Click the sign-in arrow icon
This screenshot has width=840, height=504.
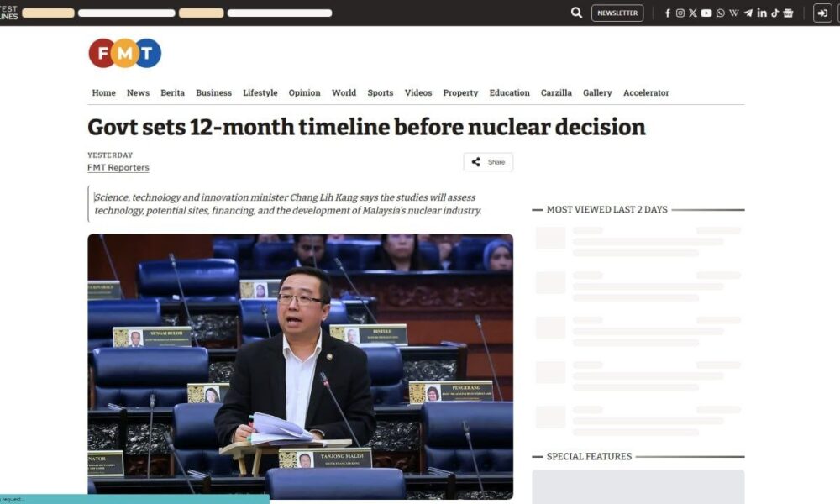[x=822, y=13]
